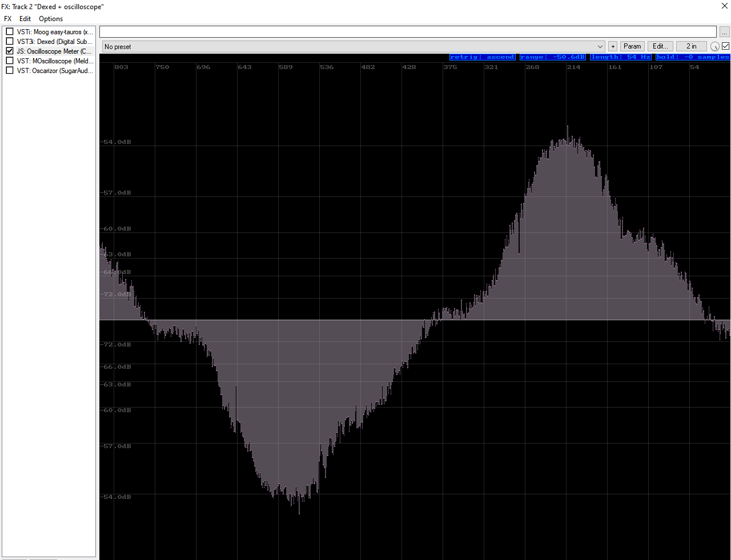Image resolution: width=731 pixels, height=560 pixels.
Task: Enable the Oscarizor VST checkbox
Action: click(10, 71)
